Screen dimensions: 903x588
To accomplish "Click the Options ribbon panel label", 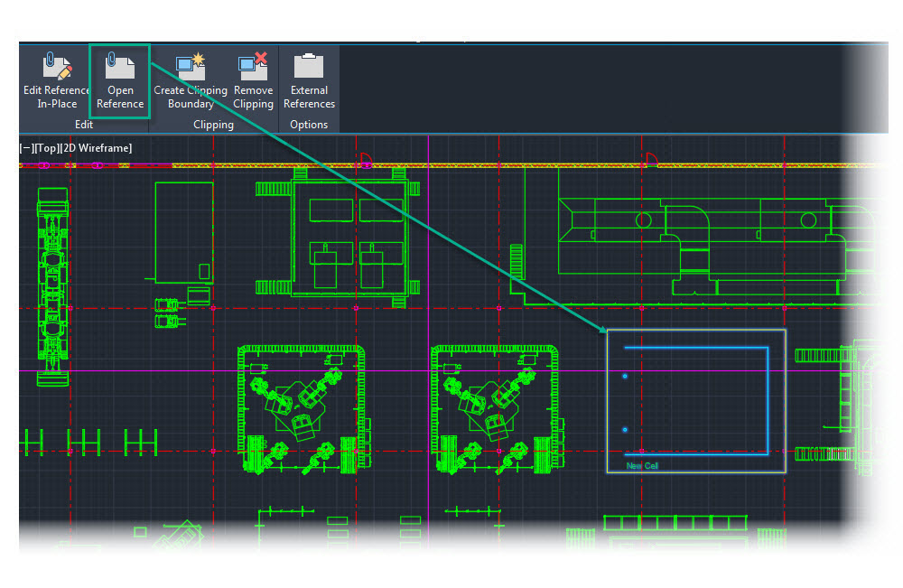I will [308, 125].
